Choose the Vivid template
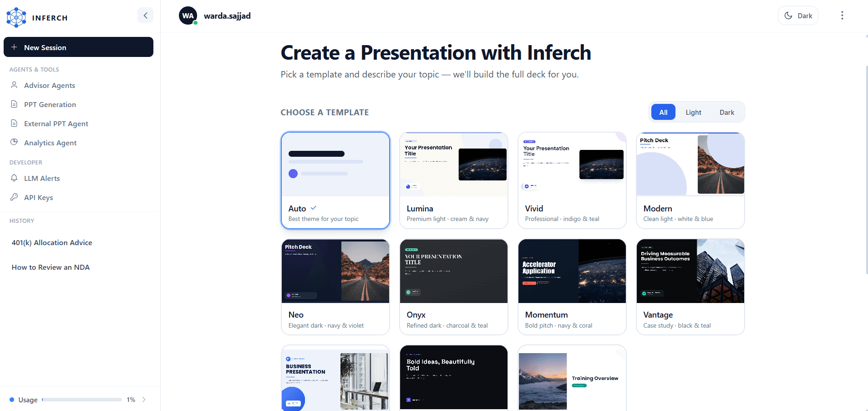 click(572, 180)
